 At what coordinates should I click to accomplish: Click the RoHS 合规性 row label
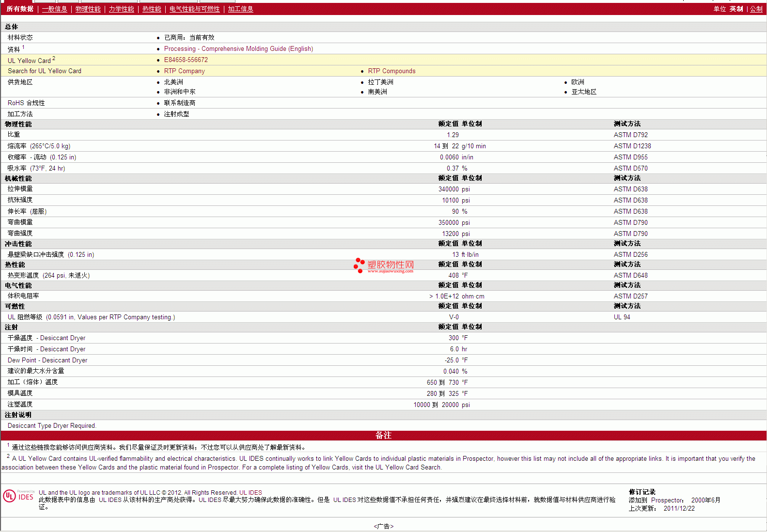[x=26, y=103]
